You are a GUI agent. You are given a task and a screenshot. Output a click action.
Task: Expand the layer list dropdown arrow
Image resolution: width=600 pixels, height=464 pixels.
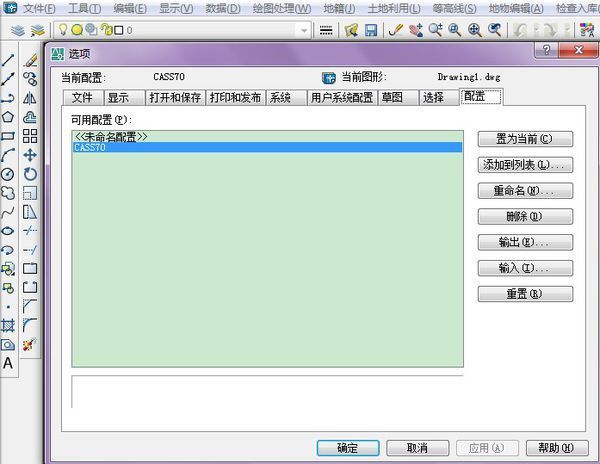(304, 31)
